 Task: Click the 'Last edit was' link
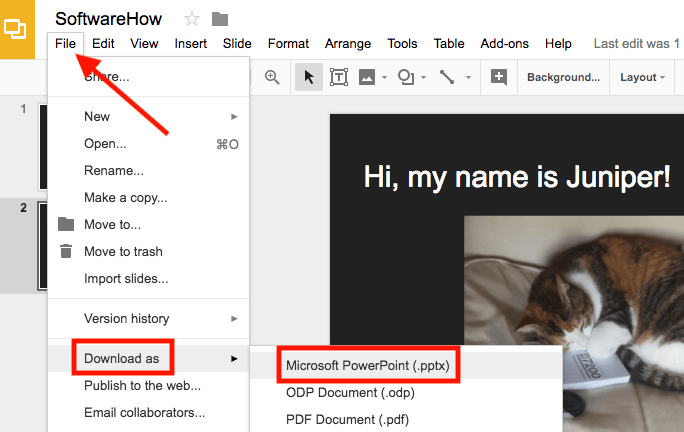[637, 44]
